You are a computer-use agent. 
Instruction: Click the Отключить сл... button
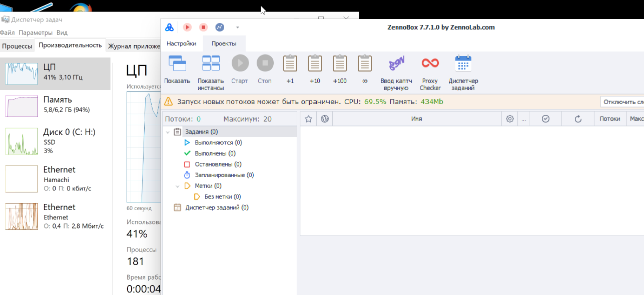[x=622, y=102]
